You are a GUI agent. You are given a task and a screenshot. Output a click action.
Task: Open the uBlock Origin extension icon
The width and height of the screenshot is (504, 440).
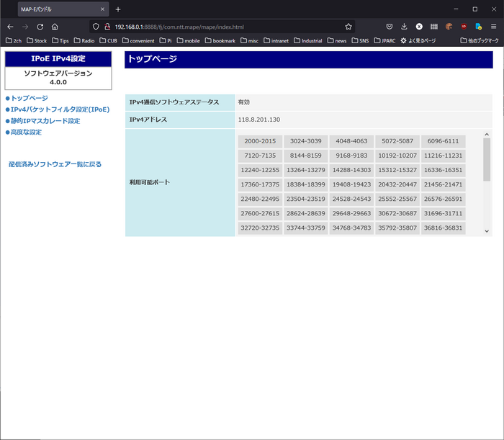click(464, 27)
